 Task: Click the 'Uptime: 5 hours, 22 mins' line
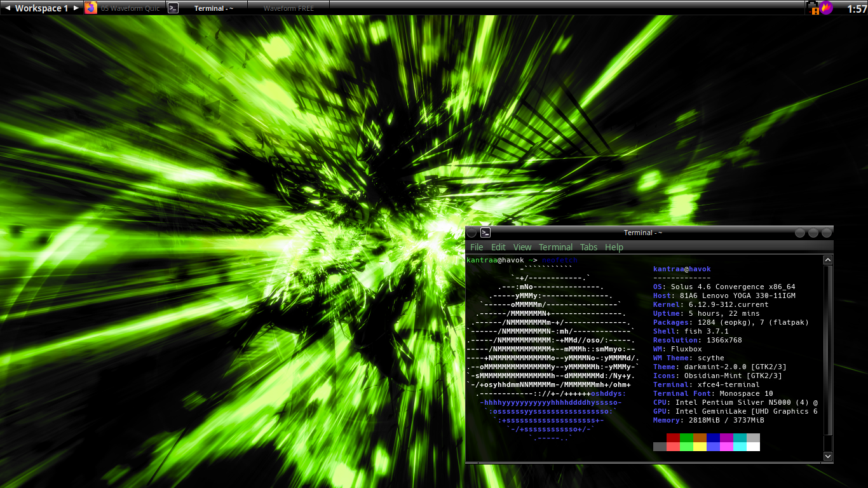pyautogui.click(x=707, y=314)
